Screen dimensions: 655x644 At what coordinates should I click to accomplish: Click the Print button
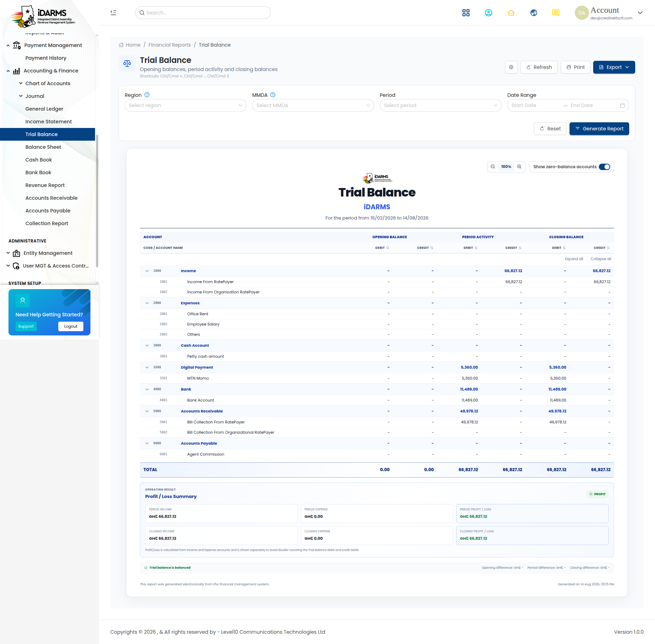pos(575,67)
